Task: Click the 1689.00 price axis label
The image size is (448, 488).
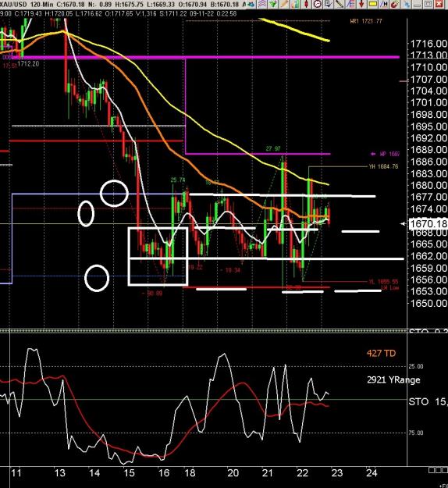Action: tap(428, 150)
